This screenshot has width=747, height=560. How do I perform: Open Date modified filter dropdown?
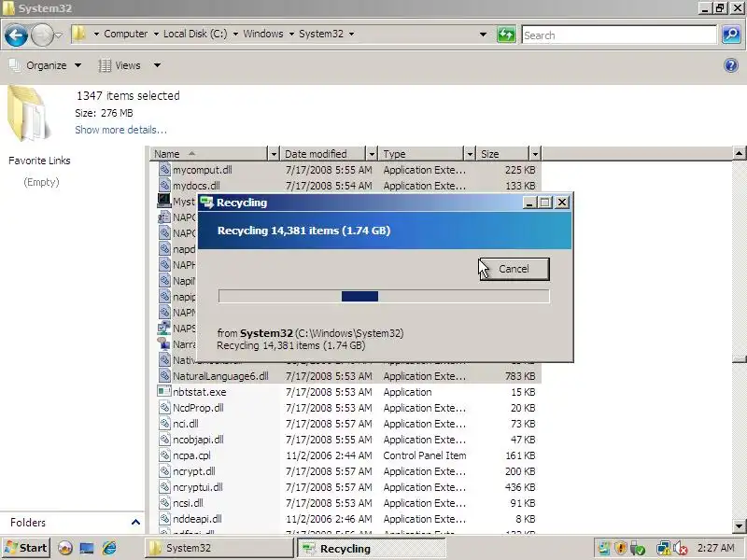coord(372,154)
